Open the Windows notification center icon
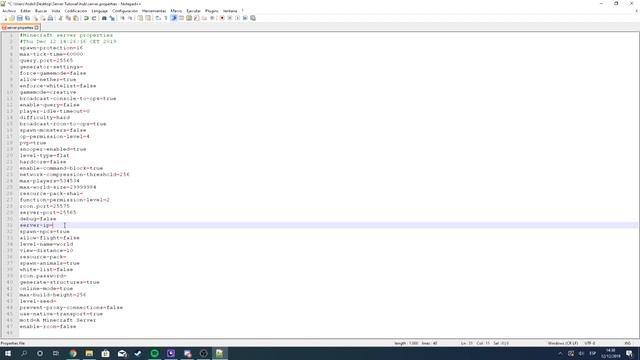This screenshot has width=640, height=360. tap(629, 353)
